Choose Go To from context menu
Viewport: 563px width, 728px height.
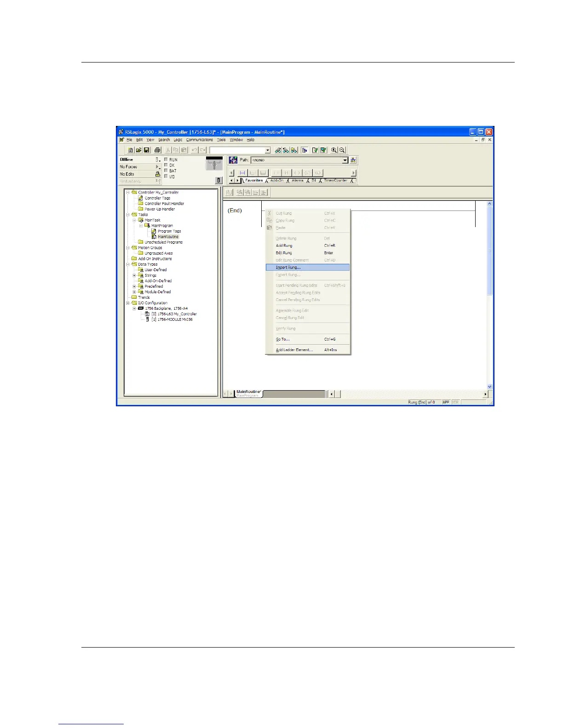tap(308, 339)
